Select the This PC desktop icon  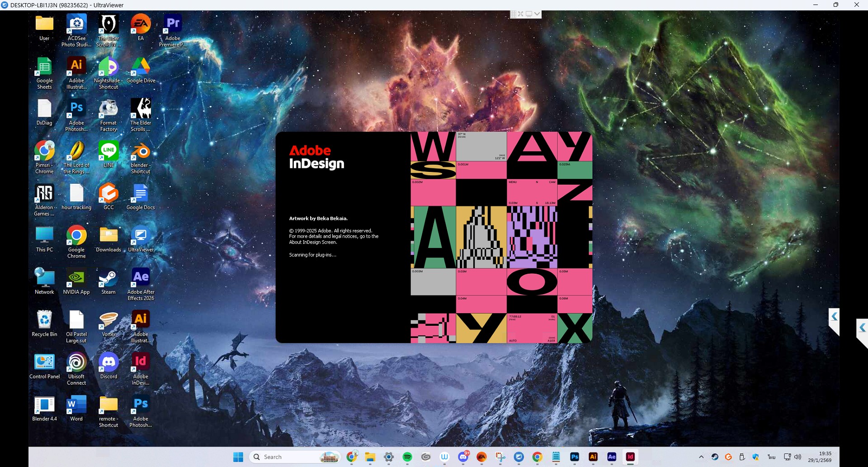click(x=44, y=239)
